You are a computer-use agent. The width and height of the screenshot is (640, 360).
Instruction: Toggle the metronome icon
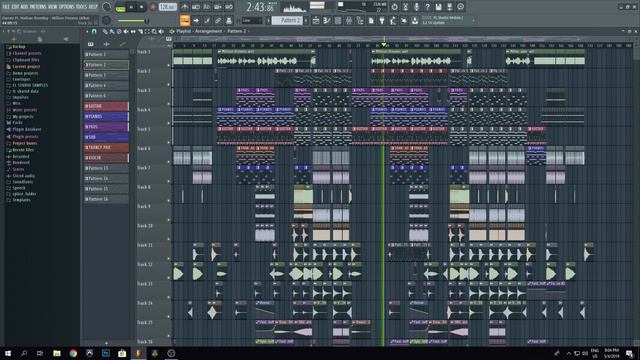[185, 7]
